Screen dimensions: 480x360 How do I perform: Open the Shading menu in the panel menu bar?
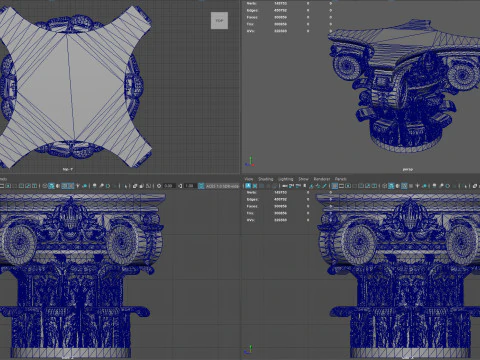(266, 179)
